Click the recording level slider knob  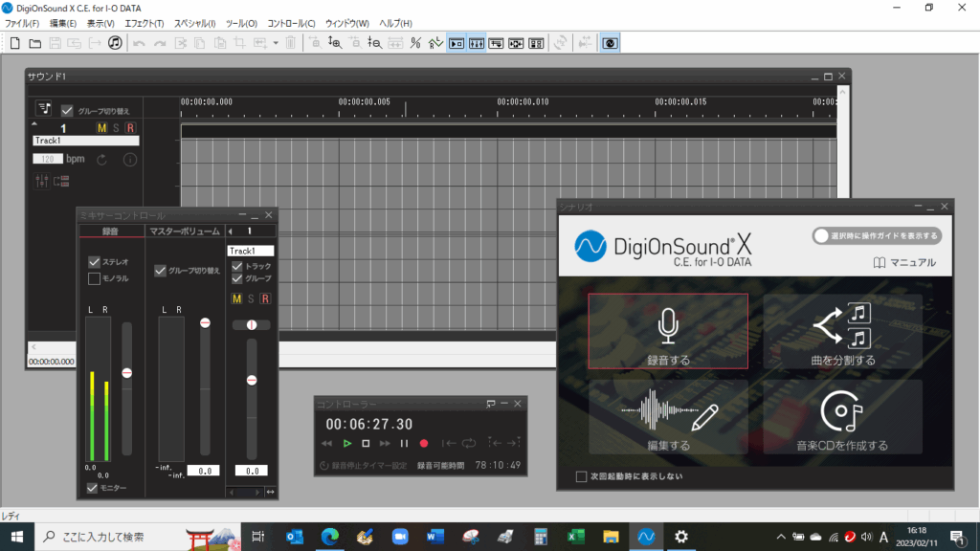point(127,373)
